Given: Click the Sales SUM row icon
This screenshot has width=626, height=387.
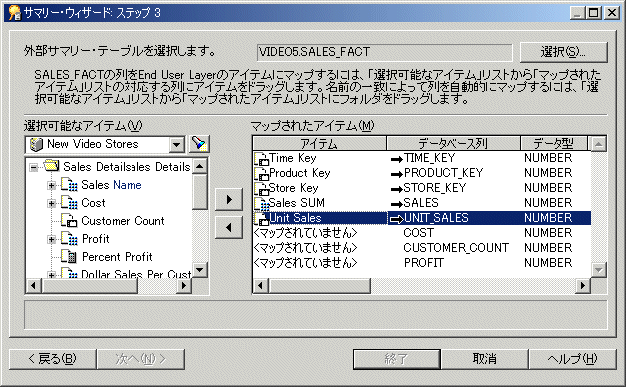Looking at the screenshot, I should tap(261, 203).
